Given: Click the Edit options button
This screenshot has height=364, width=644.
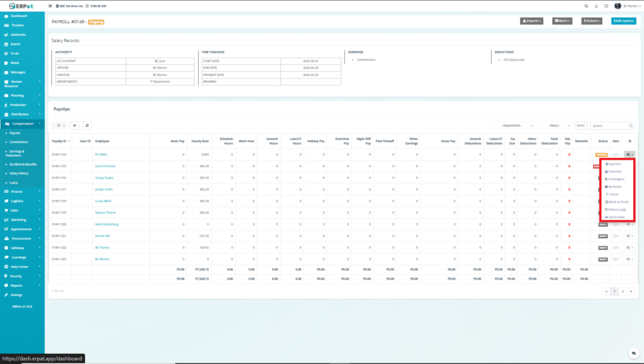Looking at the screenshot, I should tap(623, 21).
